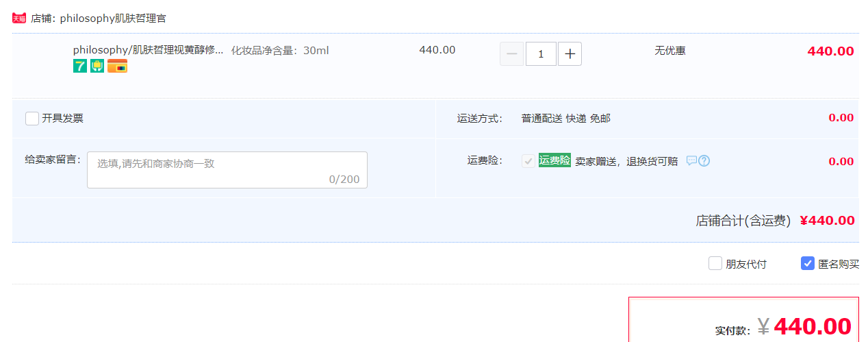Open the philosophy肌肤哲理官 store name
Image resolution: width=868 pixels, height=342 pixels.
tap(113, 19)
